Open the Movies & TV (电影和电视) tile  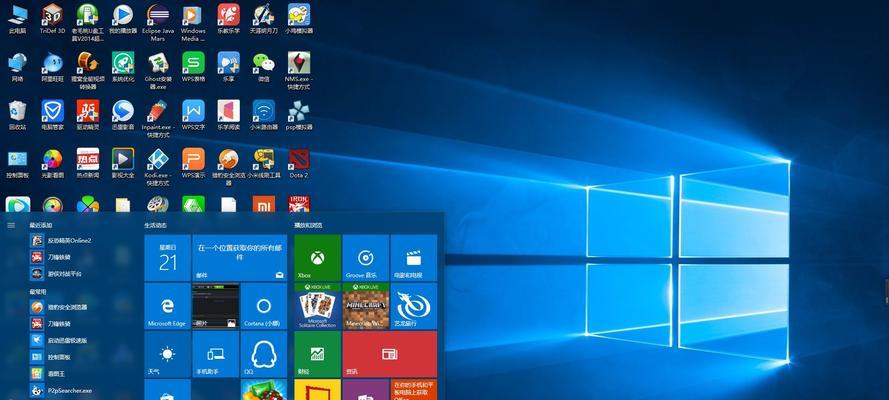[x=414, y=258]
